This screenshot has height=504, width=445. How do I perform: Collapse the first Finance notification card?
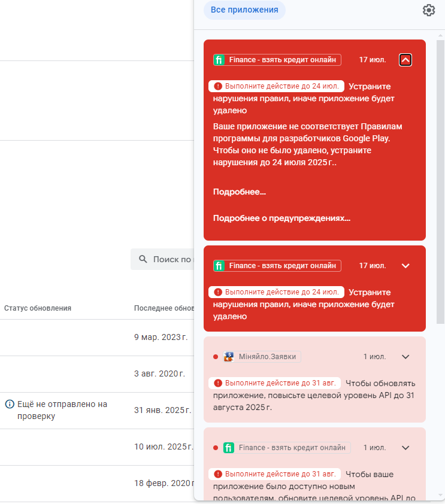click(x=405, y=60)
